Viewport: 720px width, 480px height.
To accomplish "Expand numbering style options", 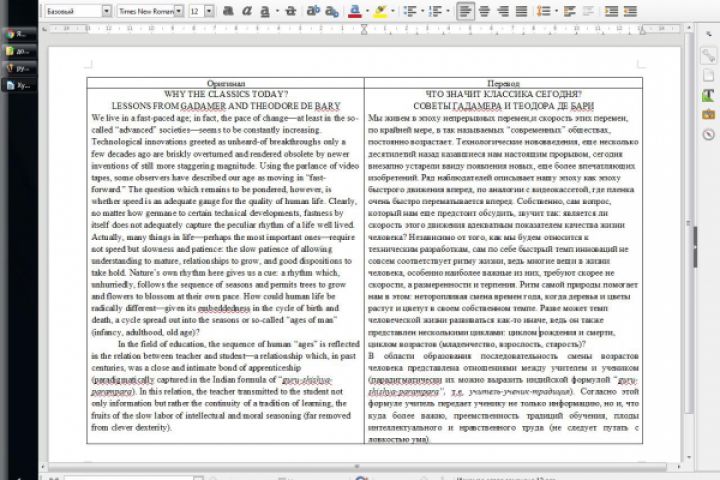I will click(x=448, y=11).
